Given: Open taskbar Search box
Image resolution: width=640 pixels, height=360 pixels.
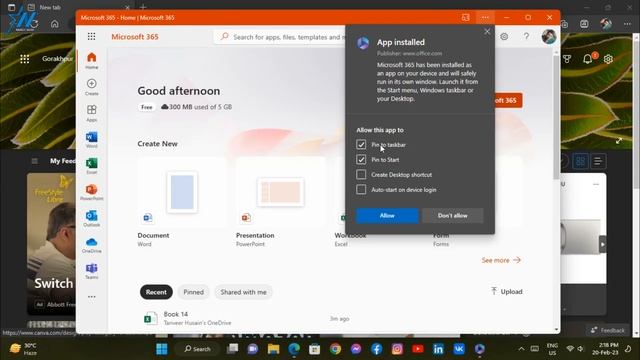Looking at the screenshot, I should coord(198,349).
